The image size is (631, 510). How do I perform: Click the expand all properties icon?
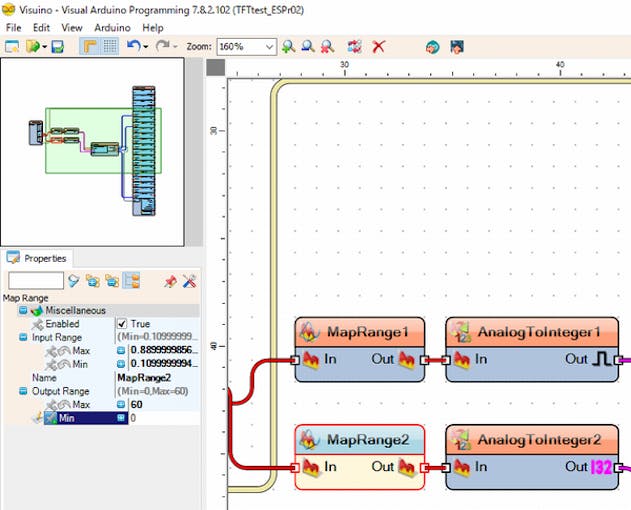tap(93, 281)
